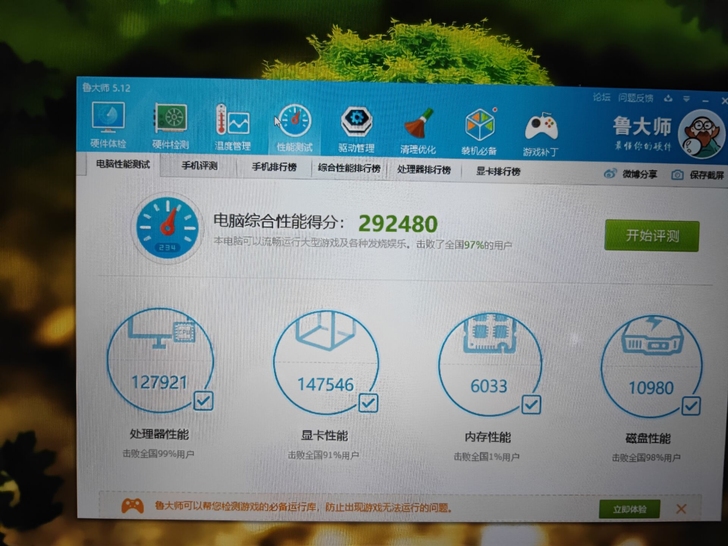
Task: Click the 击败全国1%用户 text
Action: 487,457
